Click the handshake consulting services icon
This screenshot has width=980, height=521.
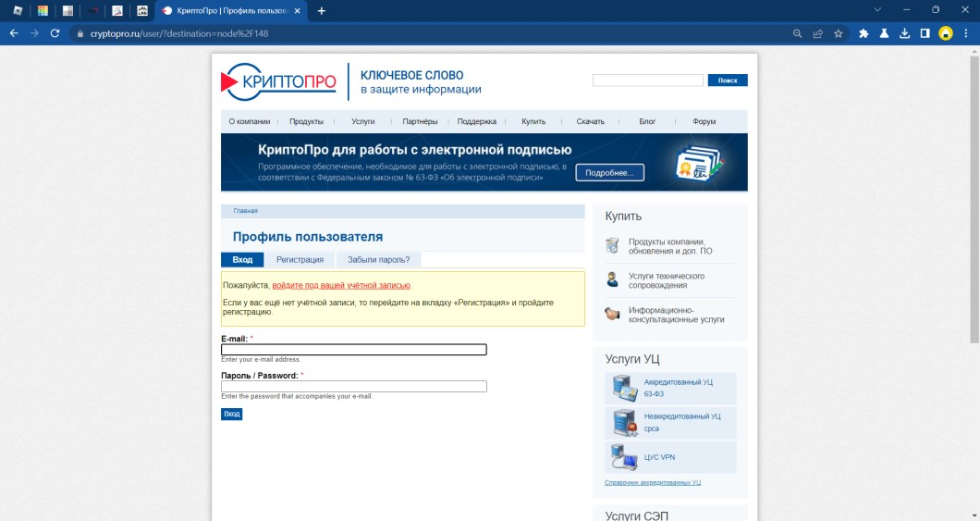tap(612, 314)
